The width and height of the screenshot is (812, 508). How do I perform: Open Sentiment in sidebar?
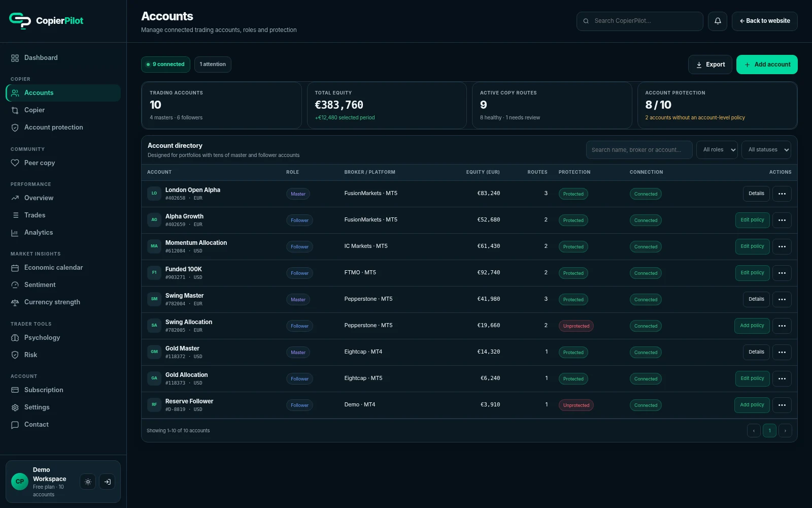pyautogui.click(x=63, y=285)
